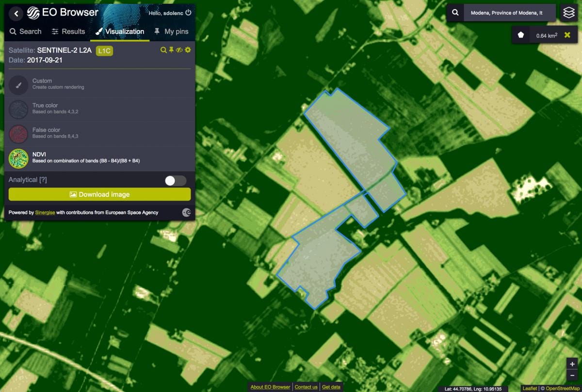582x392 pixels.
Task: Enable the Analytical toggle switch
Action: 176,181
